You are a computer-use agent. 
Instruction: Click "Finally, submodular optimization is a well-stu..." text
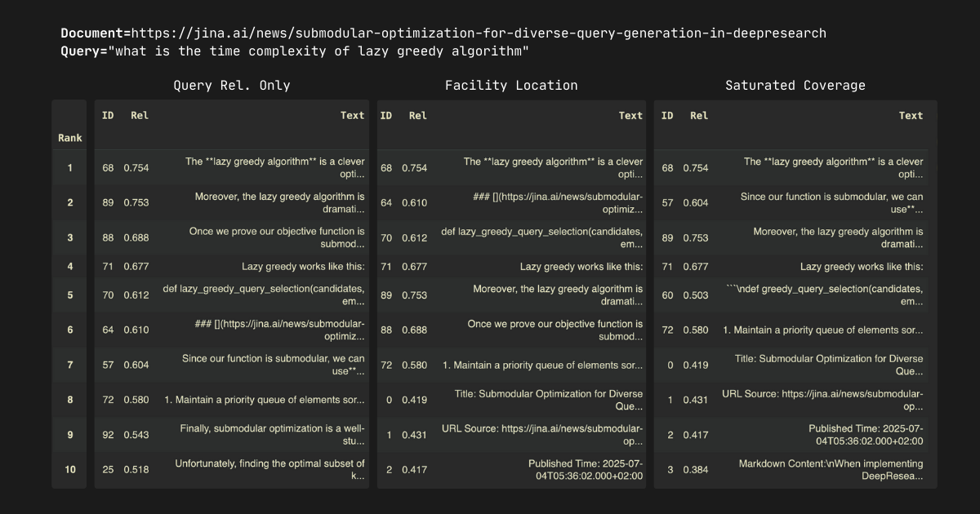273,435
